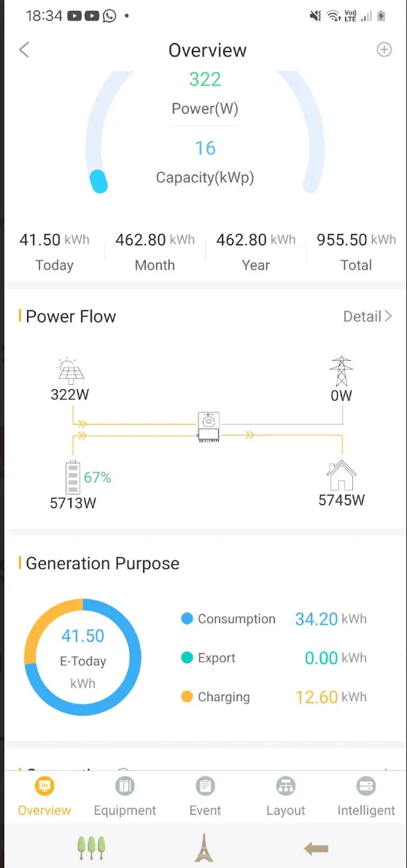Go to the Layout tab
The height and width of the screenshot is (868, 407).
click(x=286, y=797)
